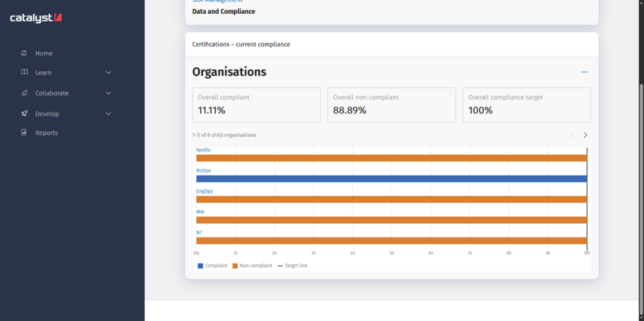
Task: Open the three-dot menu for Organisations
Action: point(584,72)
